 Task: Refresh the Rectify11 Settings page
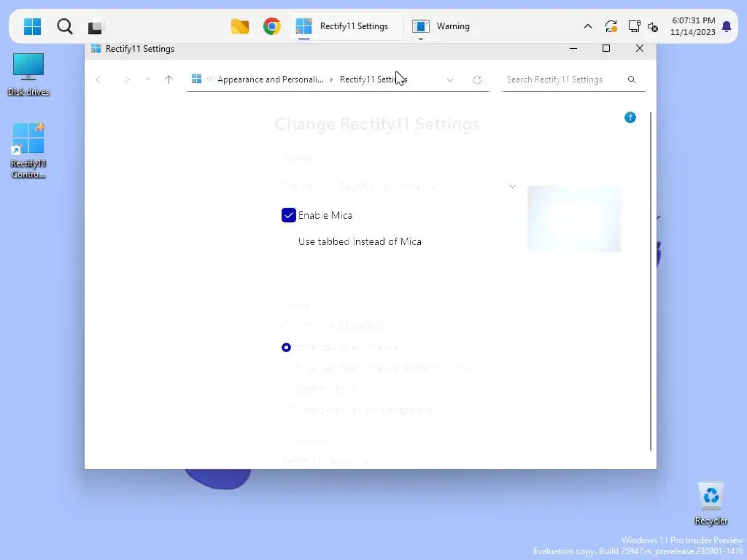tap(477, 80)
